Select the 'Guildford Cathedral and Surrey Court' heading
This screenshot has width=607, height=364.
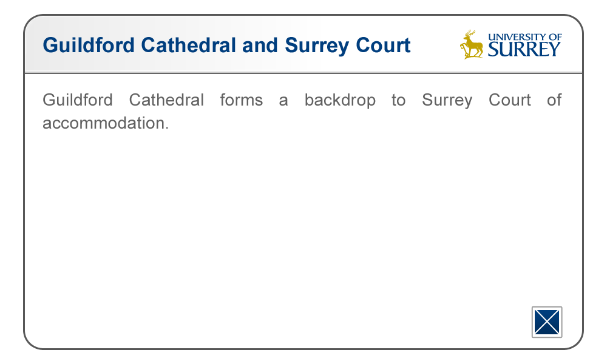pos(226,45)
